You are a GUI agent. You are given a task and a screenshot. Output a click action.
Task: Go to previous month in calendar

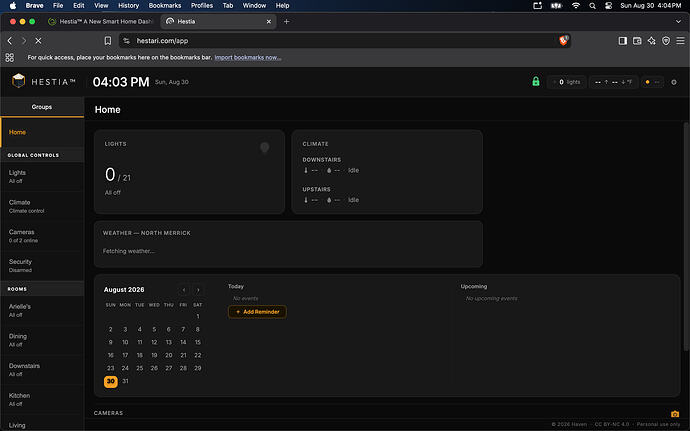coord(184,290)
